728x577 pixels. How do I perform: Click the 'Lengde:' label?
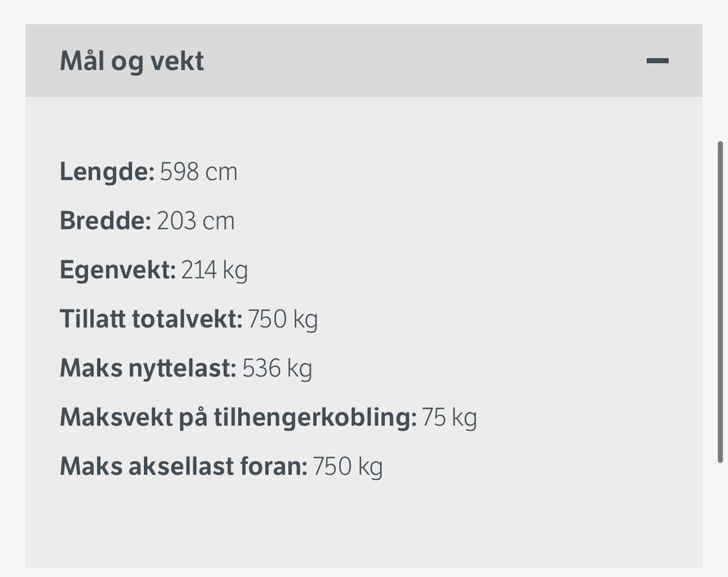[107, 172]
